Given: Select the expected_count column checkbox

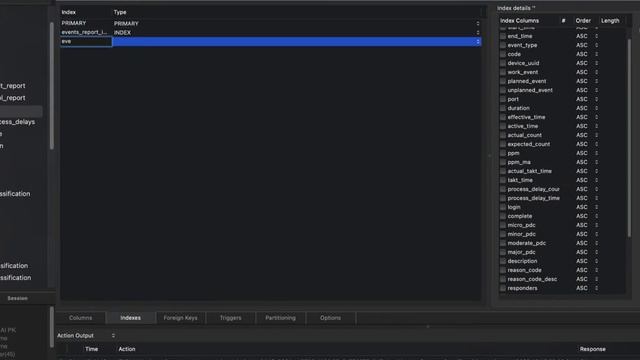Looking at the screenshot, I should [503, 144].
